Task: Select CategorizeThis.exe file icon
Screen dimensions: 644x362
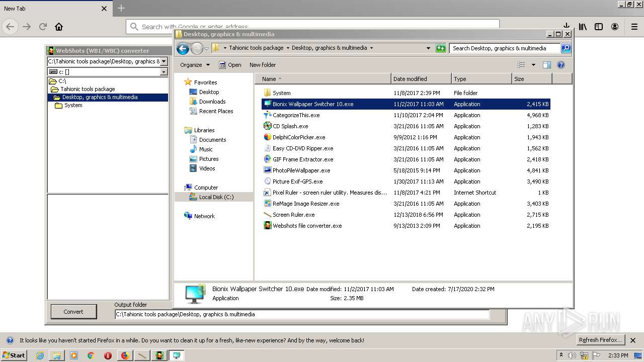Action: click(267, 115)
